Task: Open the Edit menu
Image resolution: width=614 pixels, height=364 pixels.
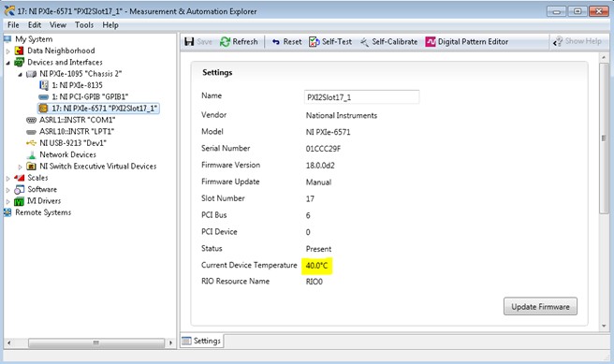Action: point(35,25)
